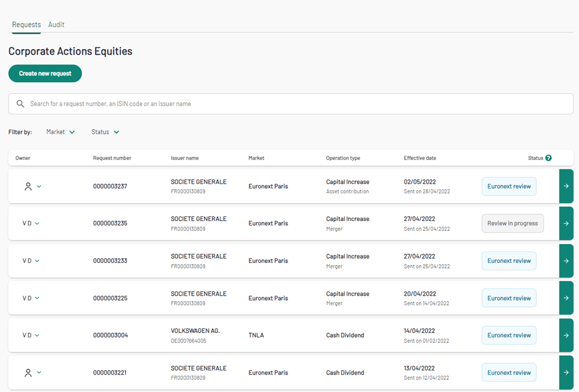579x392 pixels.
Task: Click the TNLA market cell
Action: coord(256,335)
